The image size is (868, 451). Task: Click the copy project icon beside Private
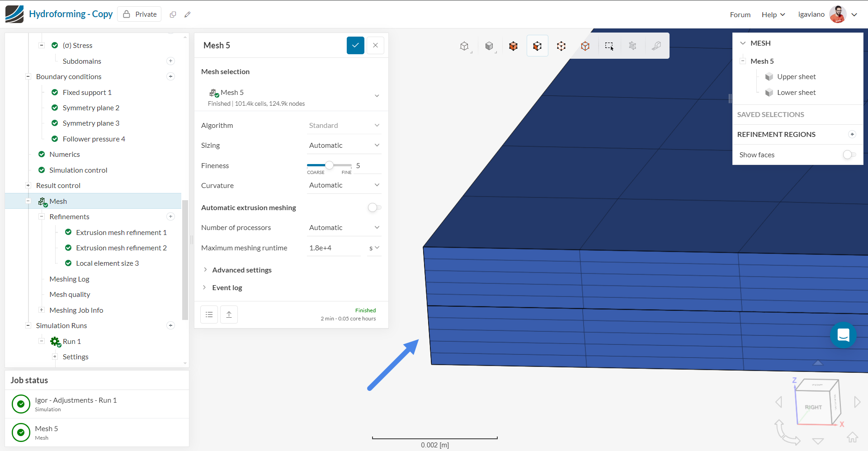(173, 14)
